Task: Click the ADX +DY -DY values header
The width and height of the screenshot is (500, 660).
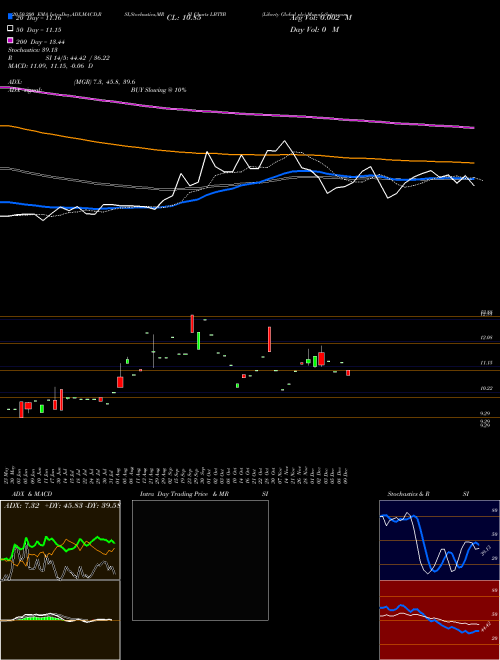Action: coord(62,505)
